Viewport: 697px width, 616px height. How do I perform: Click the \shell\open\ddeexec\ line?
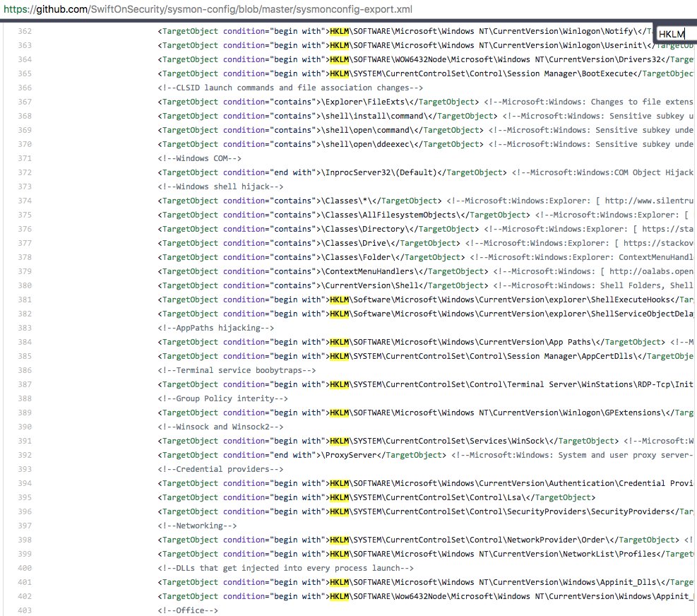426,144
